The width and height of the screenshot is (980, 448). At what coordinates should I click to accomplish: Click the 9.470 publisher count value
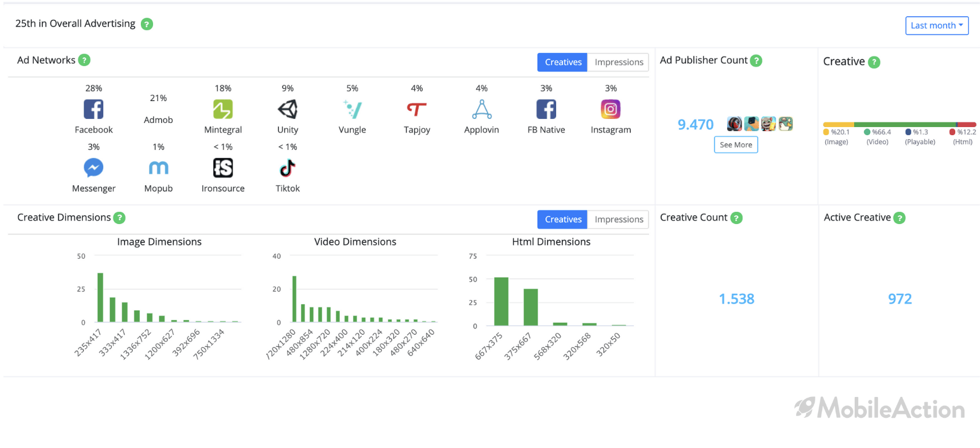click(695, 125)
